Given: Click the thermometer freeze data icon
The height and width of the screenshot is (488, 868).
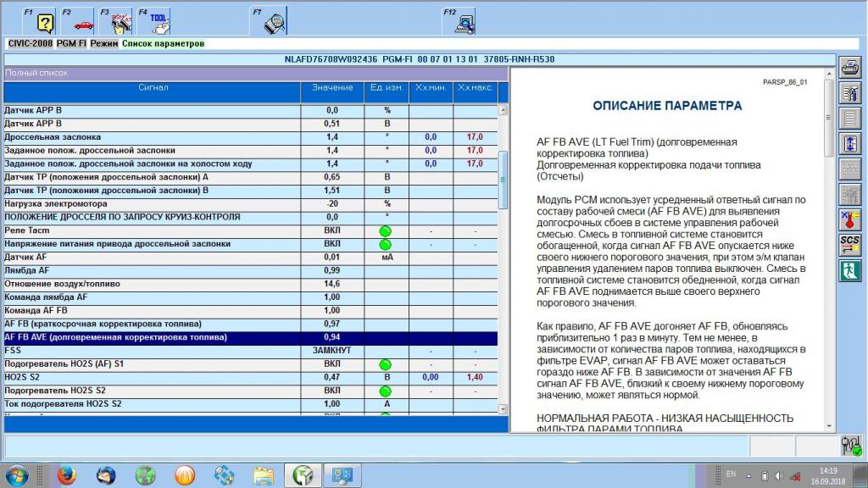Looking at the screenshot, I should point(849,219).
